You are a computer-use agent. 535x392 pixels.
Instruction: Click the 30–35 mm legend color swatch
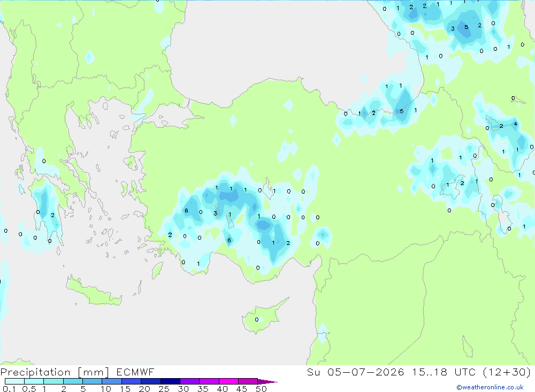coord(190,381)
